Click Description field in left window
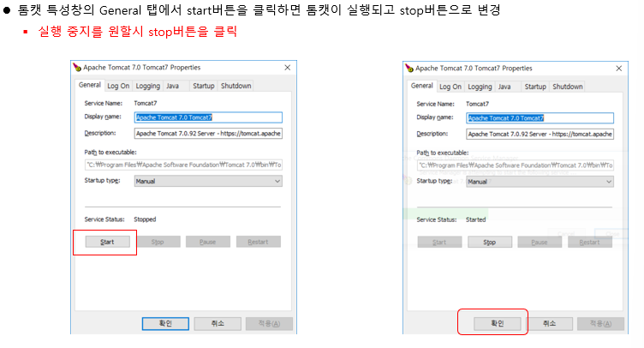Viewport: 644px width, 348px height. (208, 134)
